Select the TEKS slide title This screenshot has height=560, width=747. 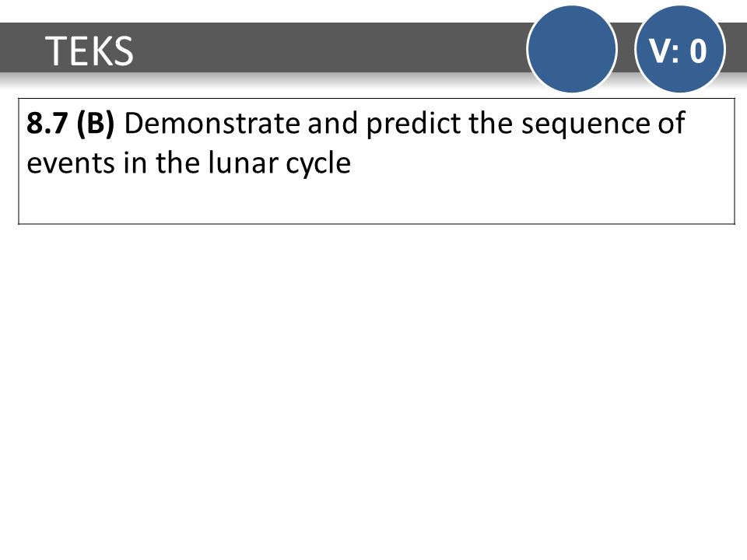[89, 51]
